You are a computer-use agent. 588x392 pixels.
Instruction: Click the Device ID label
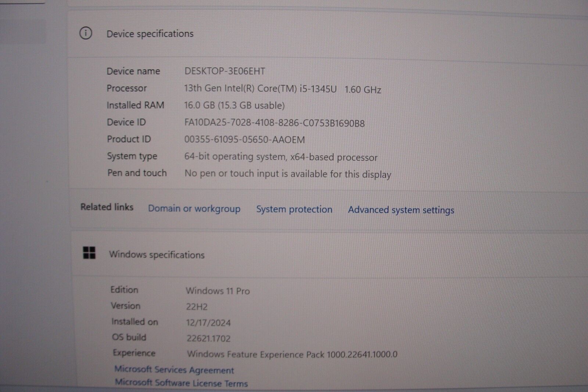pos(126,122)
